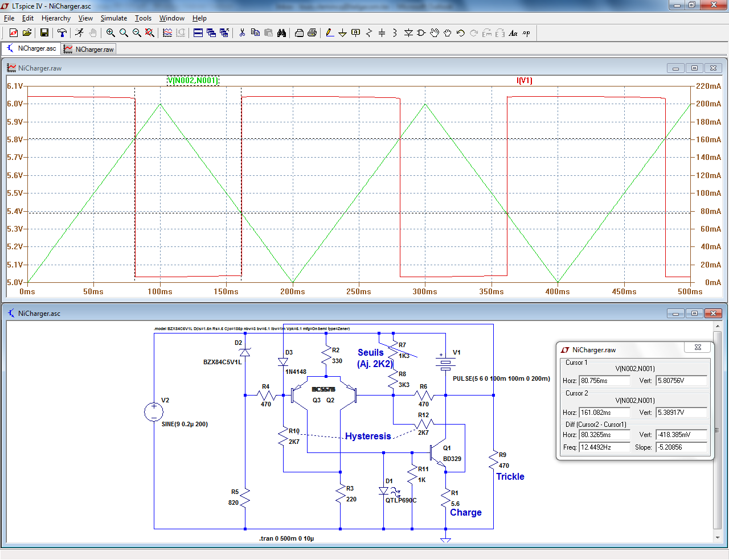Click the Run simulation icon
The width and height of the screenshot is (729, 560).
pos(79,33)
